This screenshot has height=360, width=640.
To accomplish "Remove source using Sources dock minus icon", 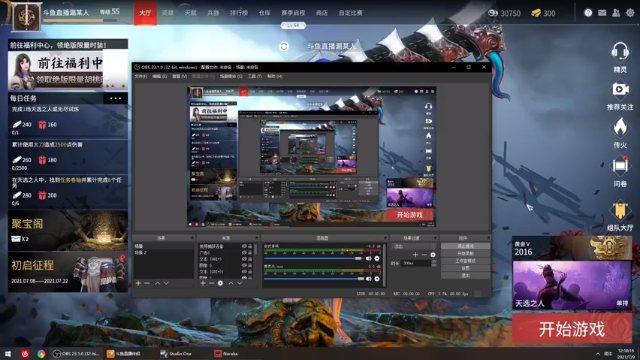I will (211, 283).
